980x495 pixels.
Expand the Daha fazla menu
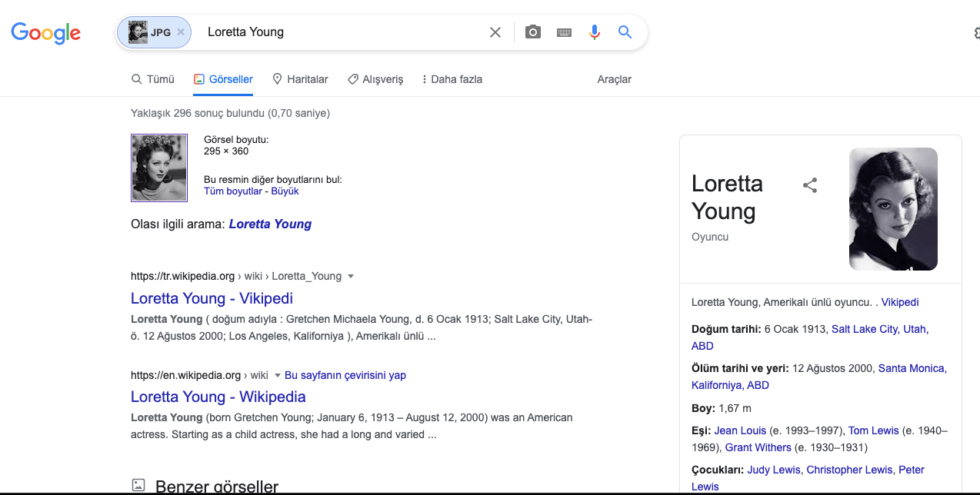click(452, 79)
